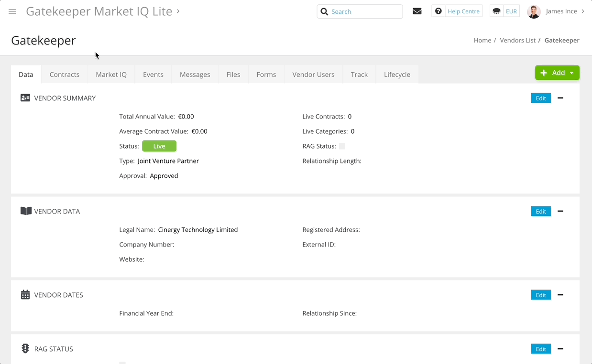Click the envelope messages icon

pos(417,11)
